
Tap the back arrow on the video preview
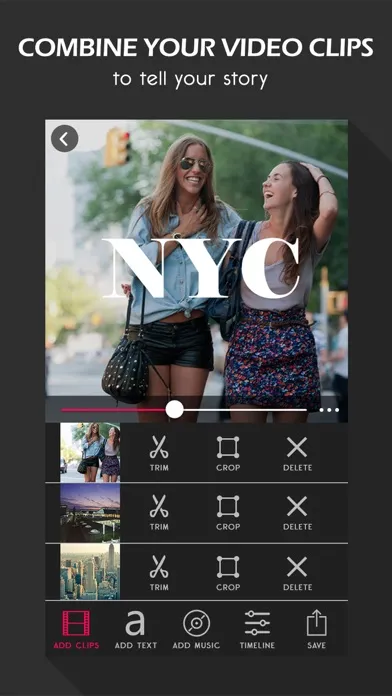click(65, 138)
